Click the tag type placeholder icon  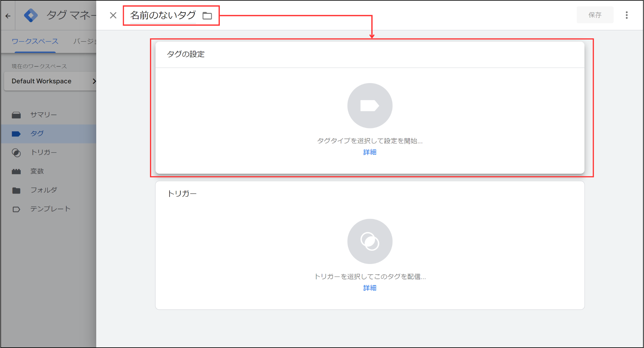point(370,106)
